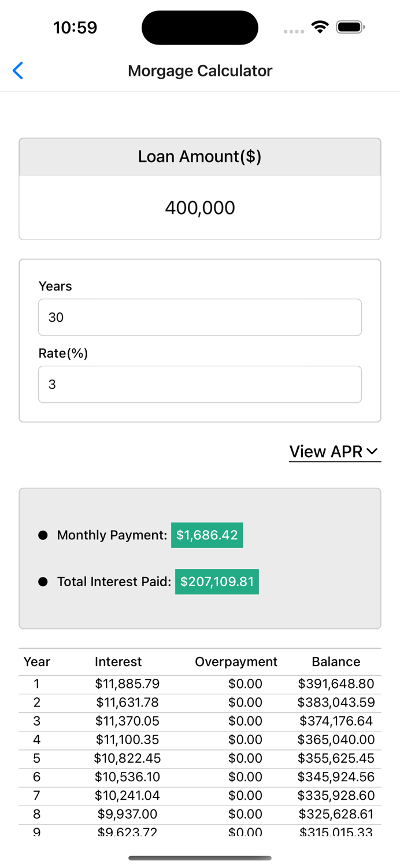The height and width of the screenshot is (868, 400).
Task: Tap the back navigation chevron
Action: [x=17, y=70]
